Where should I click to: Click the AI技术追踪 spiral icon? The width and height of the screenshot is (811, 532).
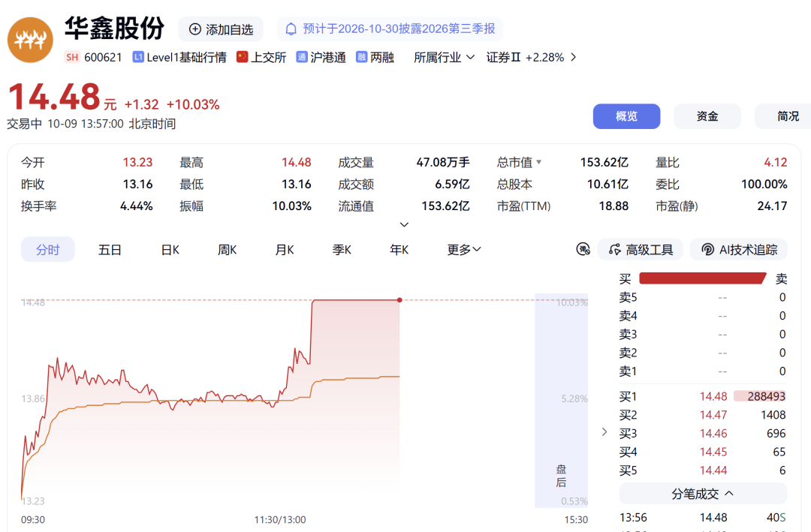(707, 250)
